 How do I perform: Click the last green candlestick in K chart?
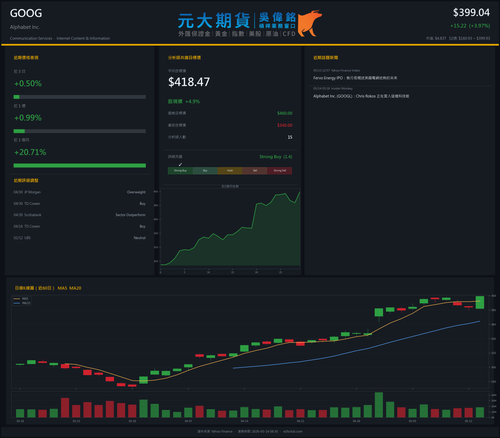[x=480, y=302]
